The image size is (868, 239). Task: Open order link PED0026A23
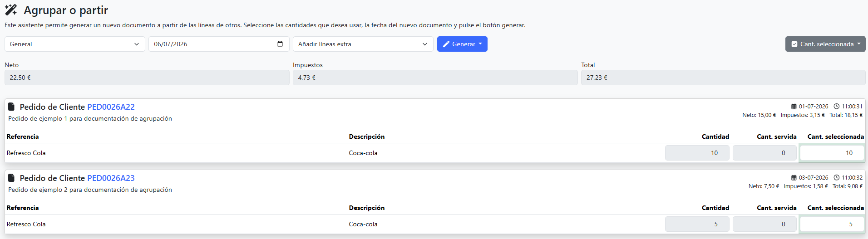coord(111,178)
